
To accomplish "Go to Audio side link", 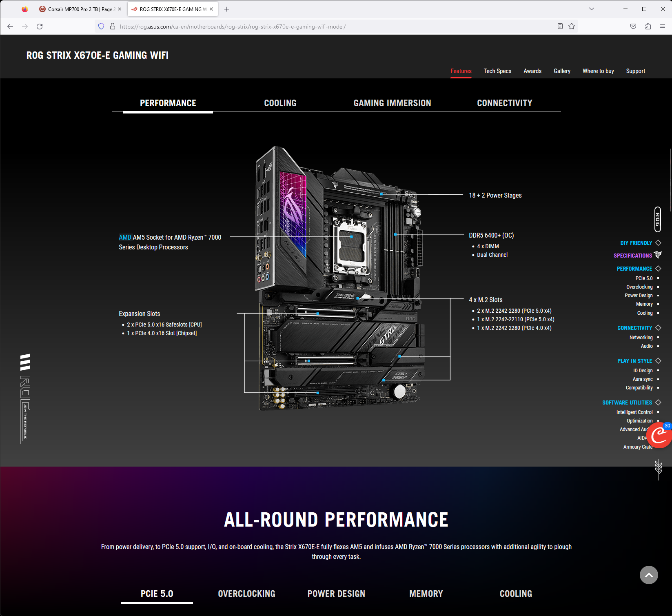I will pos(647,346).
